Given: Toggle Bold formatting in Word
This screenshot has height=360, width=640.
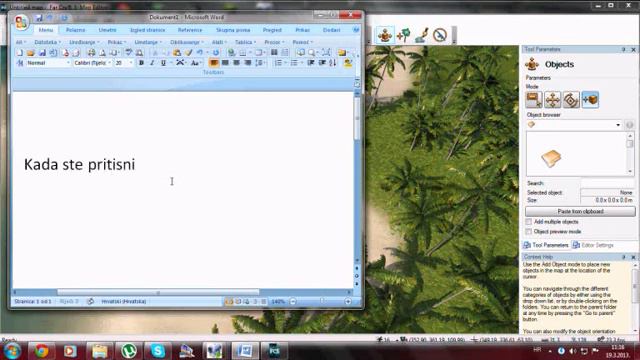Looking at the screenshot, I should [x=141, y=63].
